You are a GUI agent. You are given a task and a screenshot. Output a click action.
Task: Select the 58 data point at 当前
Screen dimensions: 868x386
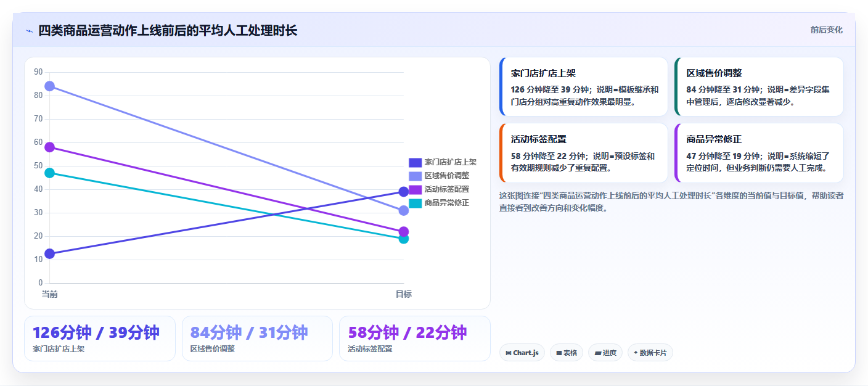pos(49,147)
